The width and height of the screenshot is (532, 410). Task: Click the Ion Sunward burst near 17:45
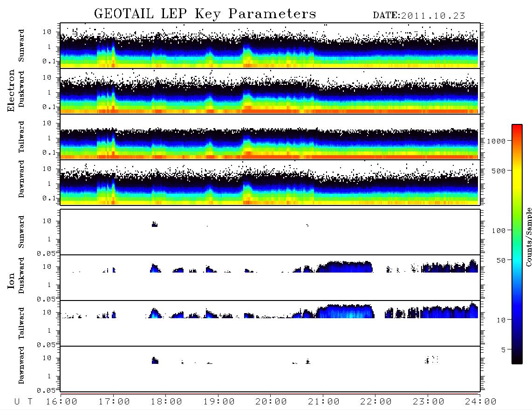point(155,224)
